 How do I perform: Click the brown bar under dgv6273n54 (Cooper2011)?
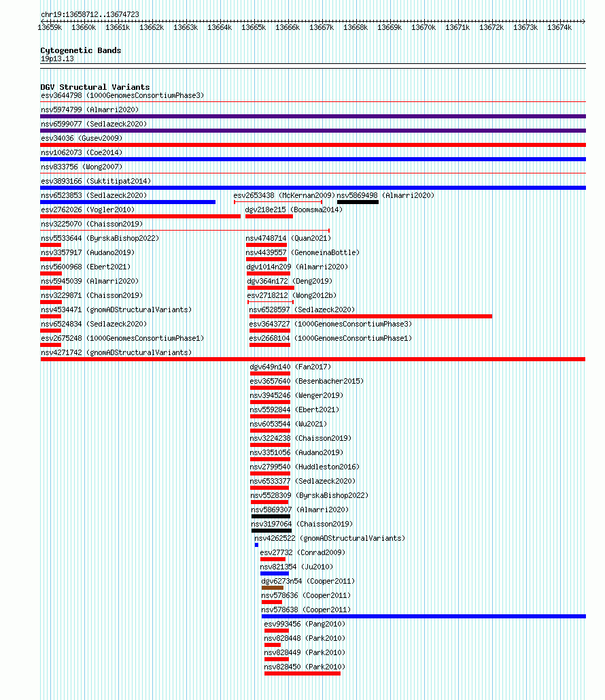tap(273, 588)
